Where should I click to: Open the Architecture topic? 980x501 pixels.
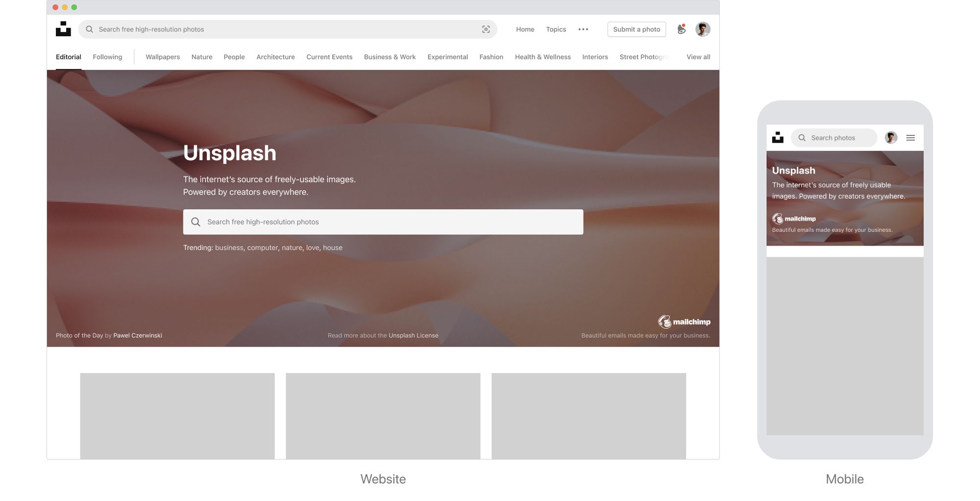point(275,57)
